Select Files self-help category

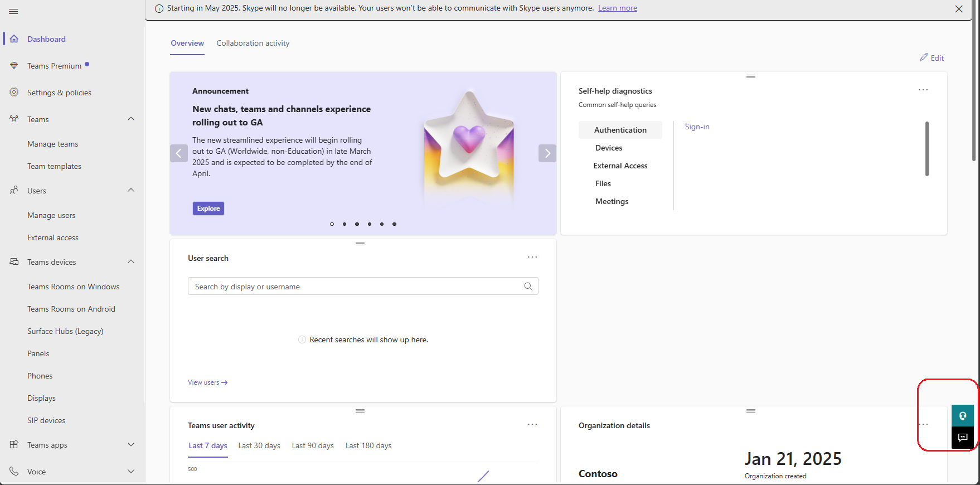(x=603, y=183)
